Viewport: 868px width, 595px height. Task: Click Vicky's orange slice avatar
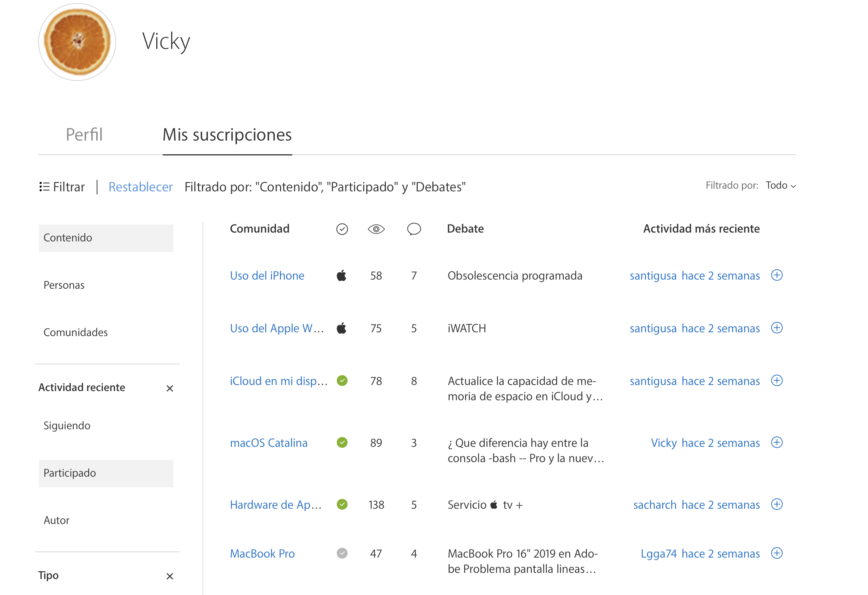pyautogui.click(x=77, y=42)
